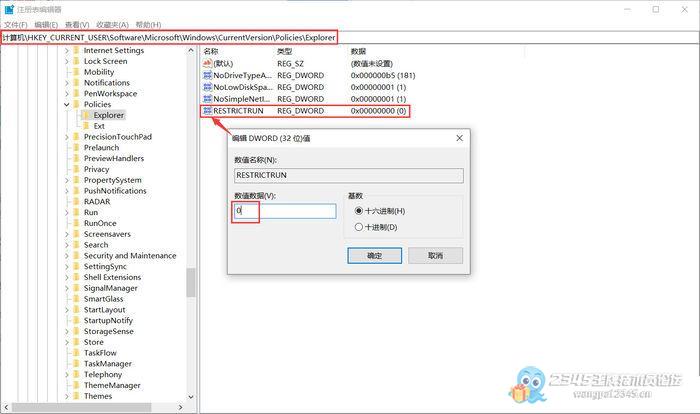Viewport: 700px width, 414px height.
Task: Click the 名称 column header
Action: pos(211,51)
